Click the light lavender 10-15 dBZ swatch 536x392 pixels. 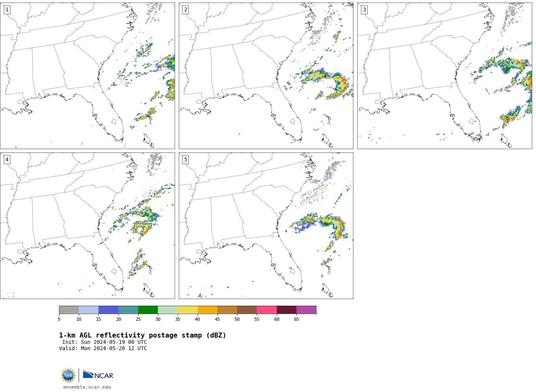point(88,310)
